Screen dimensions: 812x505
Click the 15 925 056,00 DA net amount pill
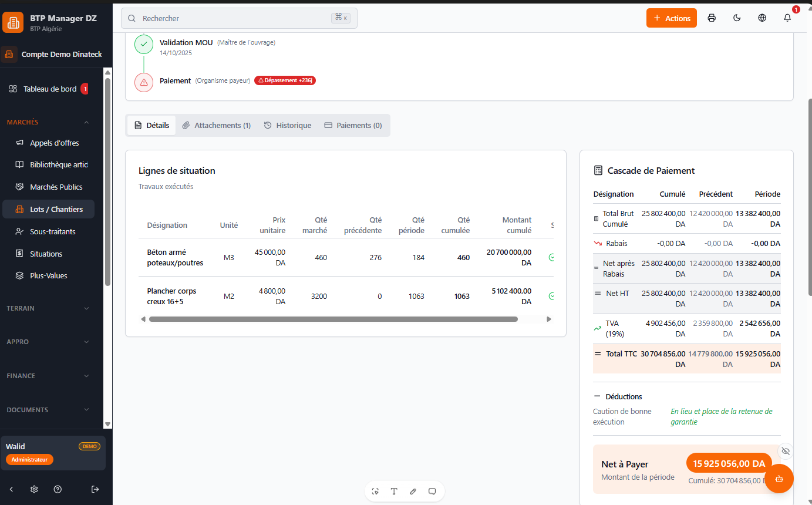pyautogui.click(x=729, y=463)
